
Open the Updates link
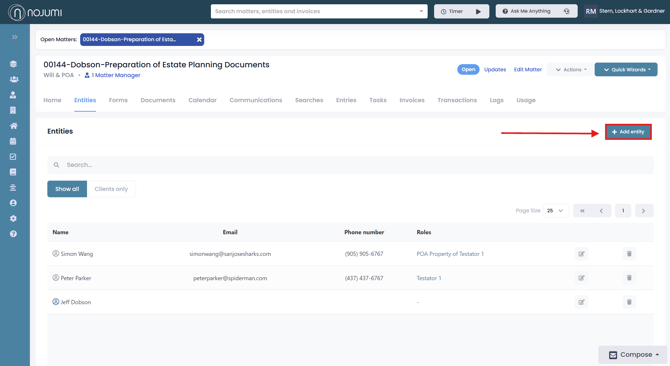coord(495,70)
